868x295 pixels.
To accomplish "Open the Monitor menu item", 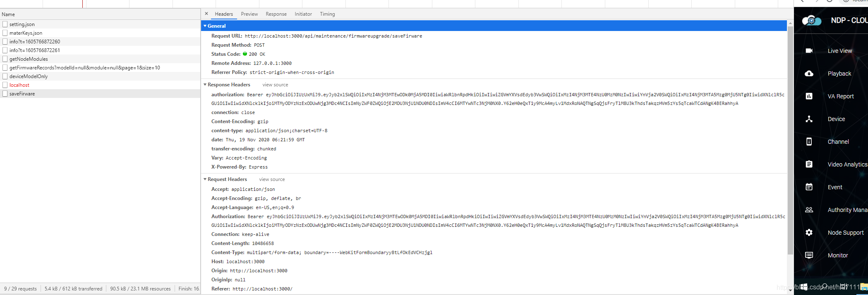I will point(838,255).
